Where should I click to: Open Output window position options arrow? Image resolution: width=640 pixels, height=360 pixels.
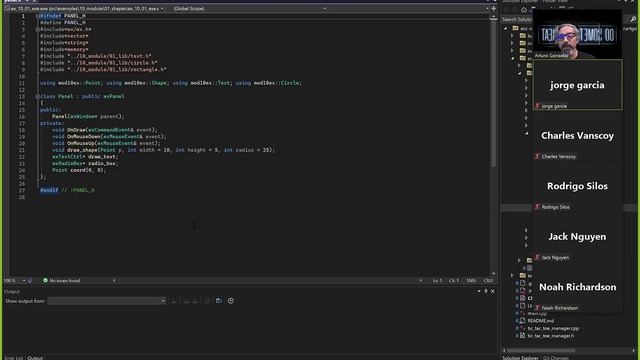tap(479, 291)
